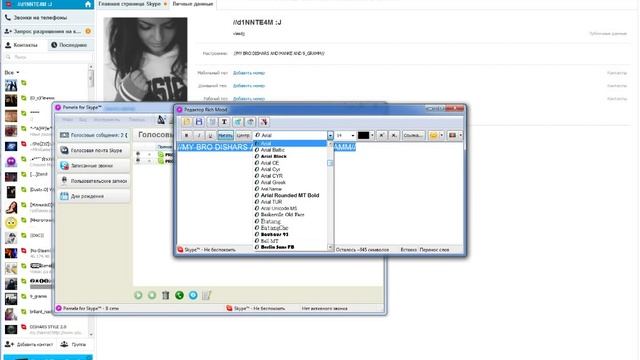Click the yellow smiley emoticon icon

coord(433,136)
